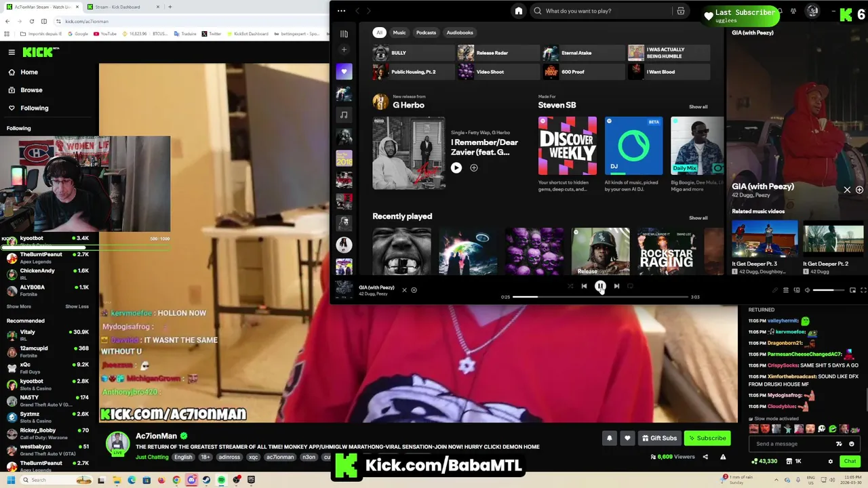Skip to next track in Spotify
Screen dimensions: 868x488
616,286
